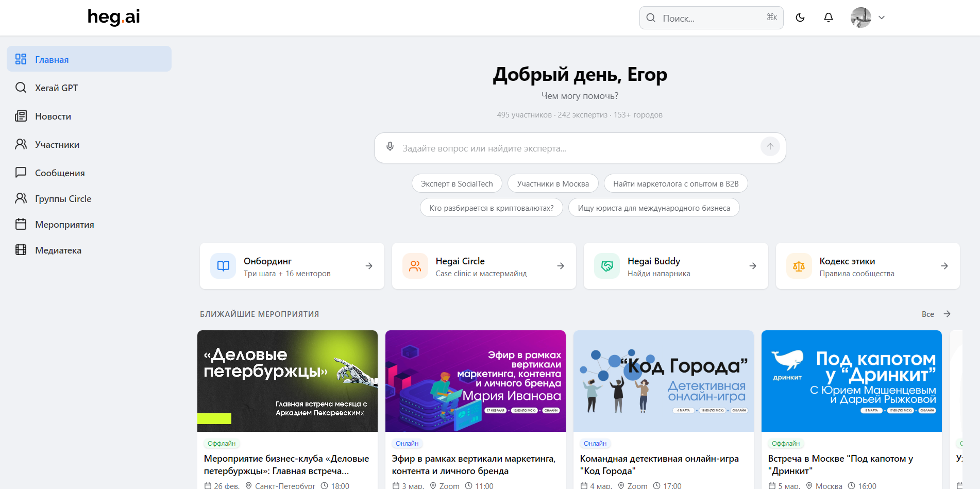Open the Hegai Buddy card
Viewport: 980px width, 489px height.
[x=675, y=266]
